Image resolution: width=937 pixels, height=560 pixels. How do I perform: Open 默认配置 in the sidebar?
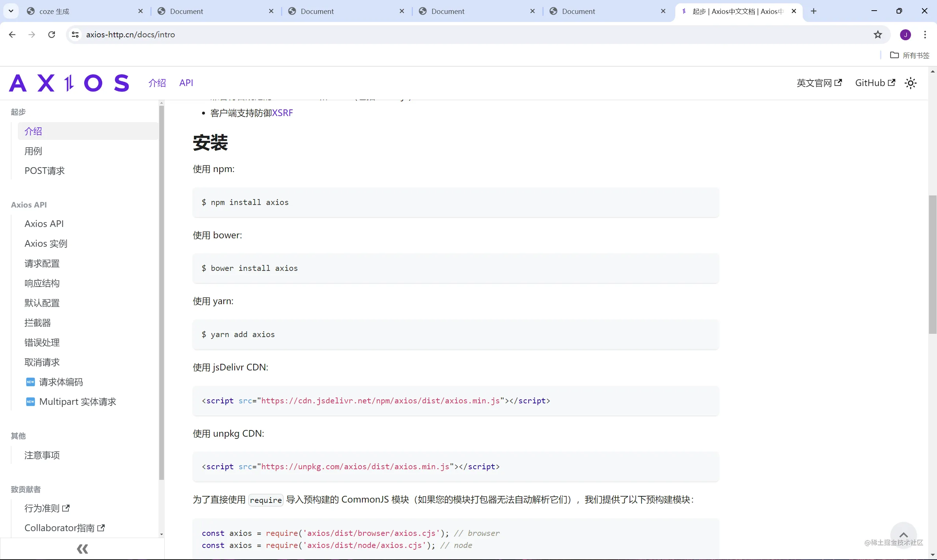pos(42,303)
